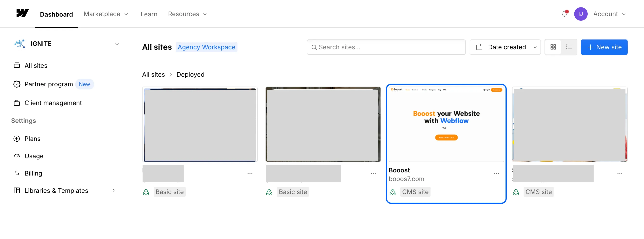The height and width of the screenshot is (239, 644).
Task: Click CMS site label under Booost
Action: point(415,192)
